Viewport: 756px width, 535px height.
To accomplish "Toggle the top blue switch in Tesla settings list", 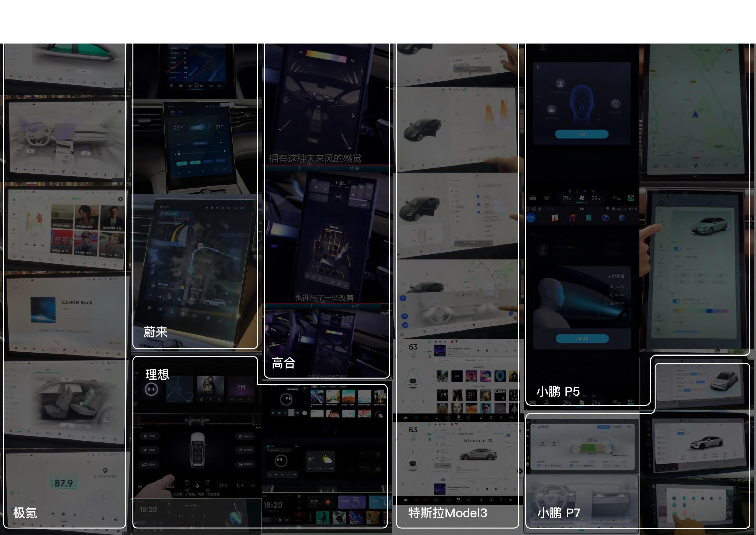I will click(479, 197).
